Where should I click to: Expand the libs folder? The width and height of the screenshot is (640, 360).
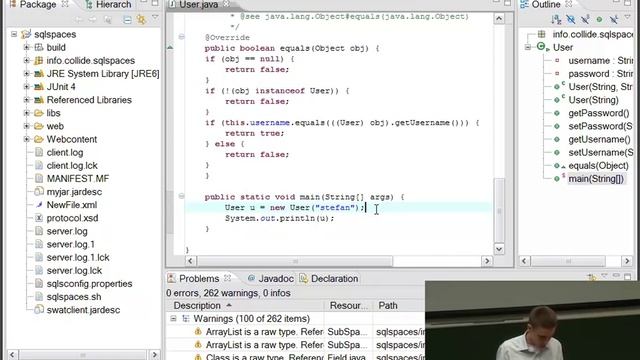(27, 113)
